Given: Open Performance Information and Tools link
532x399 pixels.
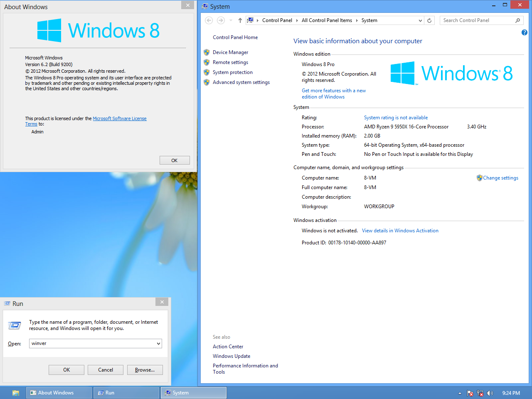Looking at the screenshot, I should click(x=245, y=369).
